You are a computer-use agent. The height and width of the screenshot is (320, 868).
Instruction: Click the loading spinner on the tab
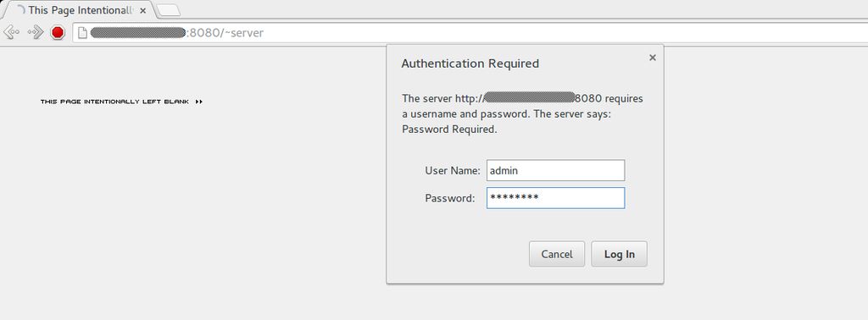tap(20, 10)
